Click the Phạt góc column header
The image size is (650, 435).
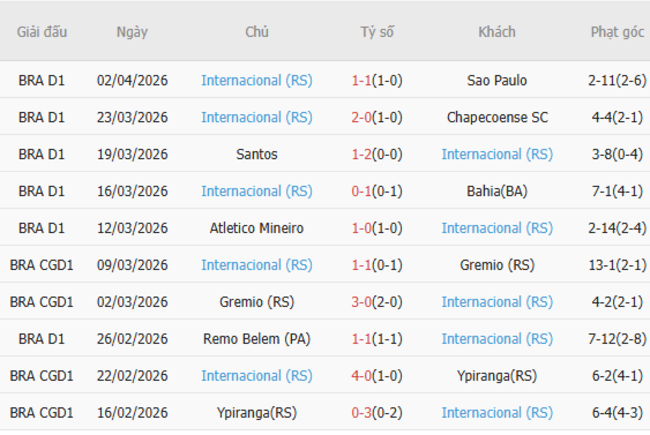[617, 32]
